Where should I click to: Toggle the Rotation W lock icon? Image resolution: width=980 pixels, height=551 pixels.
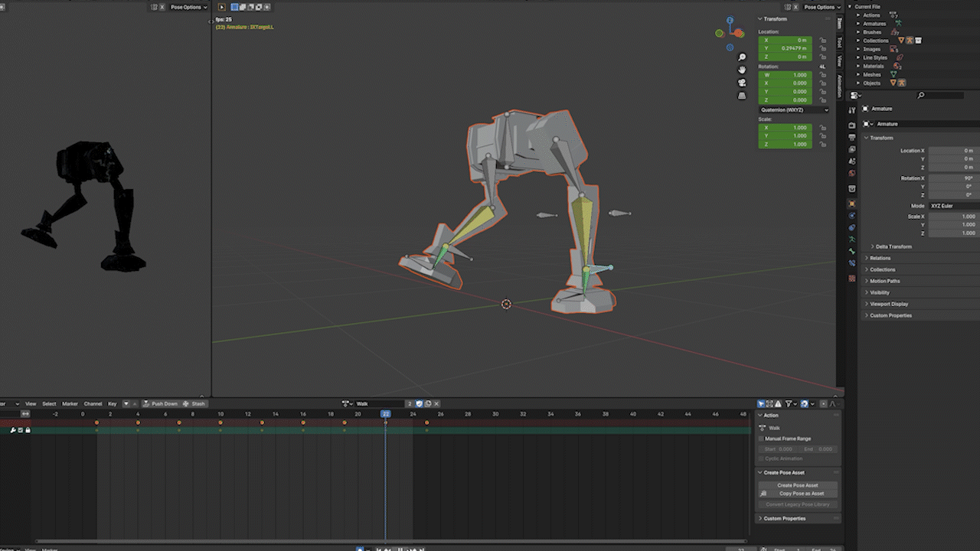pyautogui.click(x=823, y=75)
